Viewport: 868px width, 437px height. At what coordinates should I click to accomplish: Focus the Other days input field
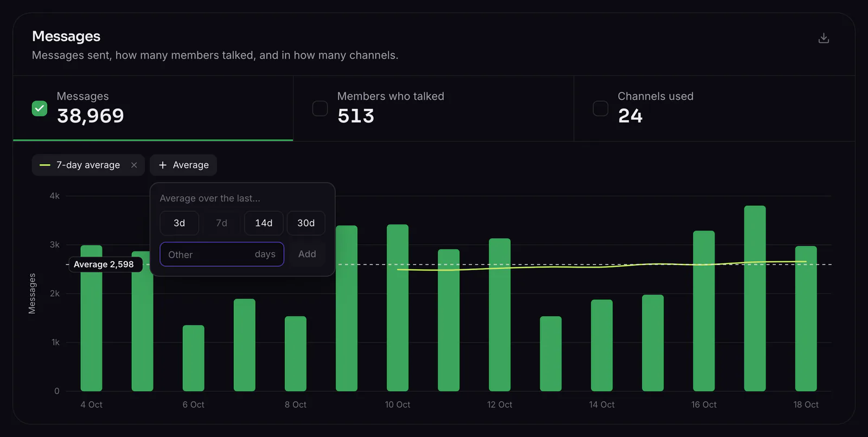[222, 254]
